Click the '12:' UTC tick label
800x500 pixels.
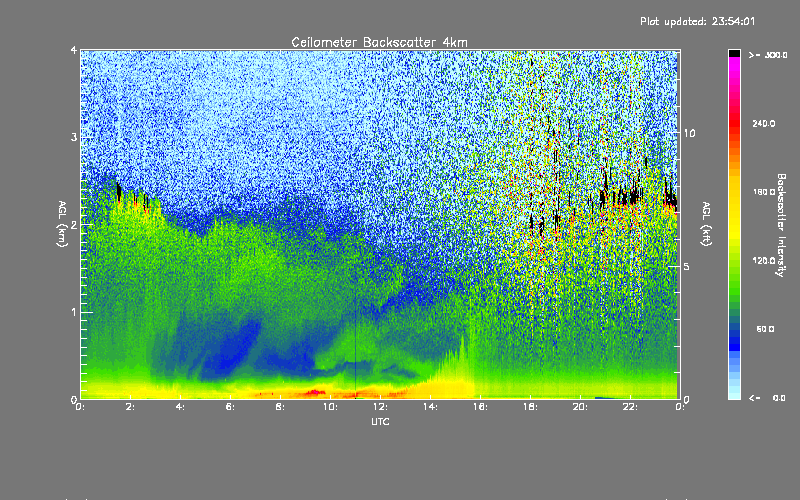pos(380,407)
